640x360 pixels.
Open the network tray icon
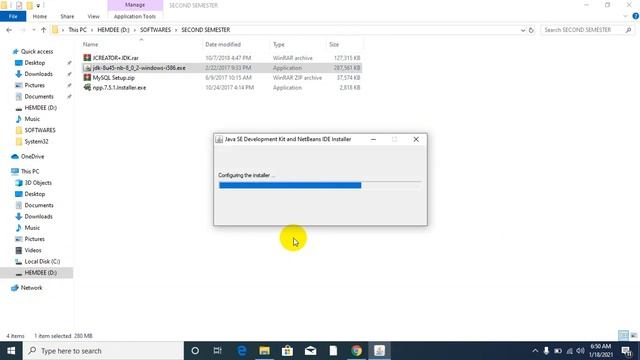[569, 351]
